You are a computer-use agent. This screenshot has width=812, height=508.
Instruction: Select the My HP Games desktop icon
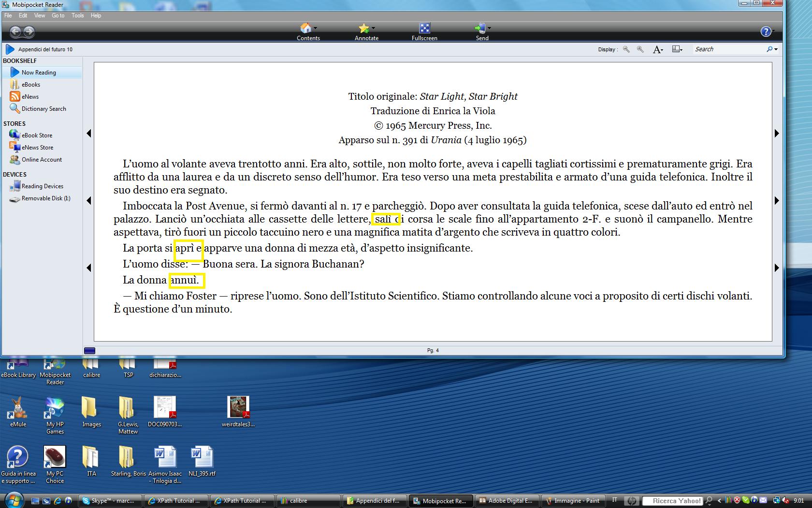coord(55,416)
